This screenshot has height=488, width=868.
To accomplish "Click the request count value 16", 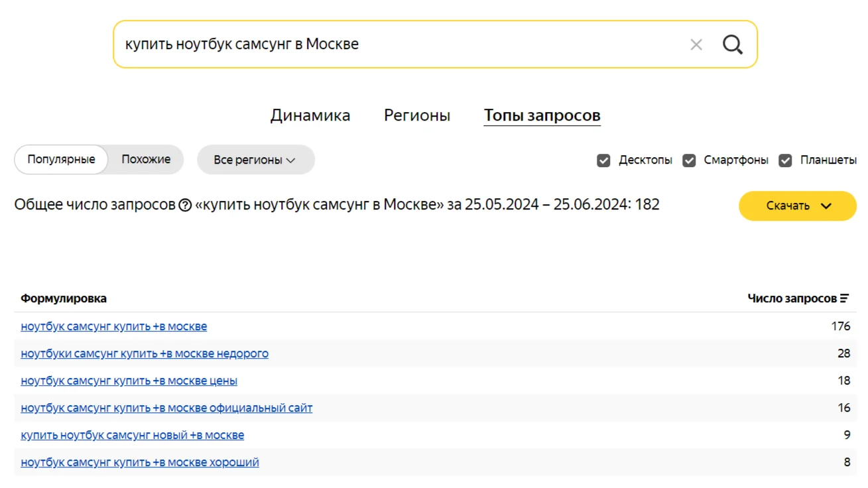I will coord(843,408).
